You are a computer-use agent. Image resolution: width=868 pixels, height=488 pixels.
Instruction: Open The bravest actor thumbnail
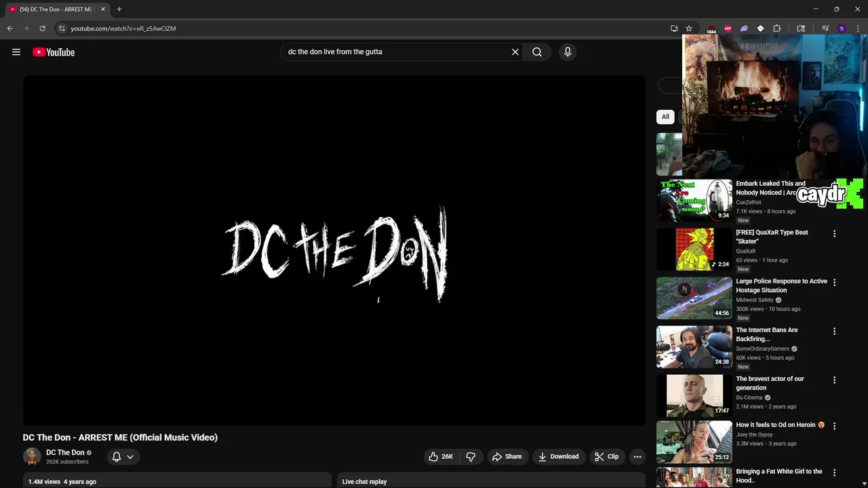694,395
